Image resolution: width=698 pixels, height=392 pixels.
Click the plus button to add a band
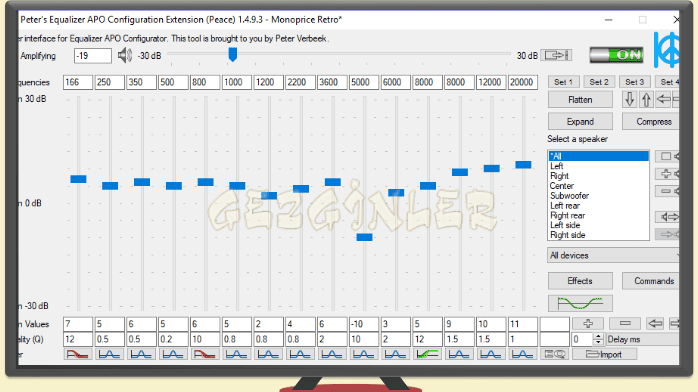pos(588,323)
